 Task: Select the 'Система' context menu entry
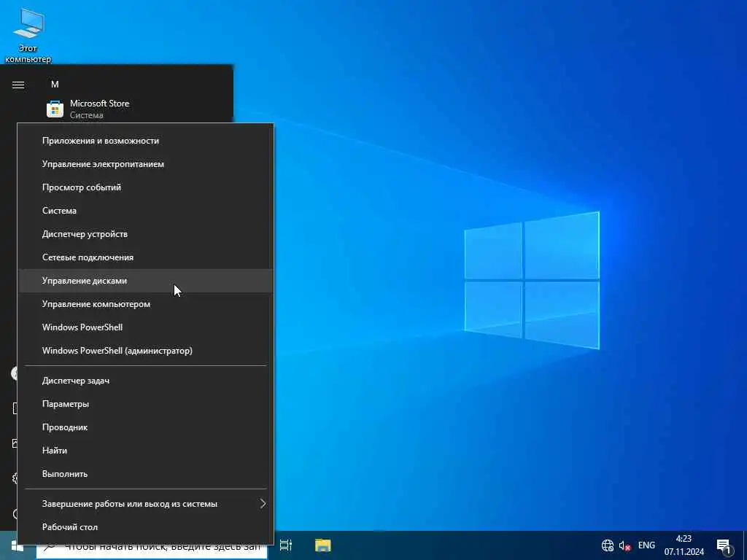tap(145, 211)
